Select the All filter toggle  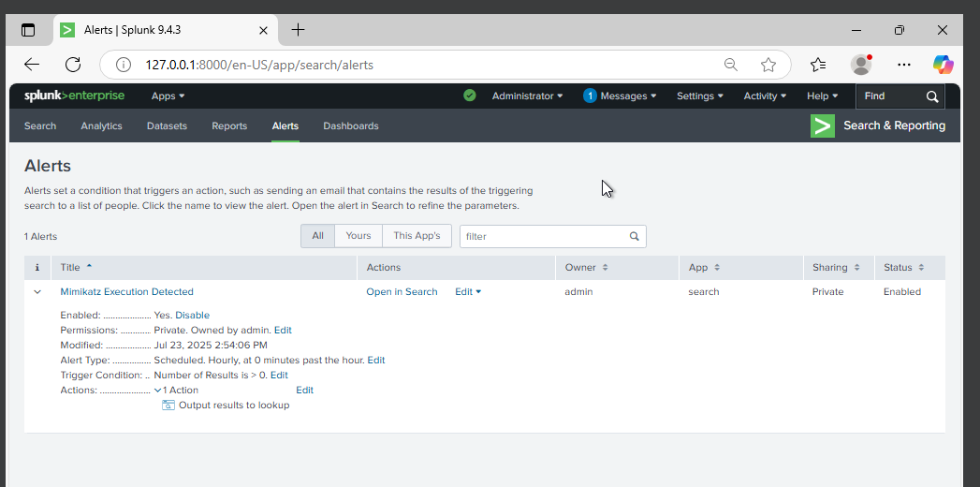point(318,236)
